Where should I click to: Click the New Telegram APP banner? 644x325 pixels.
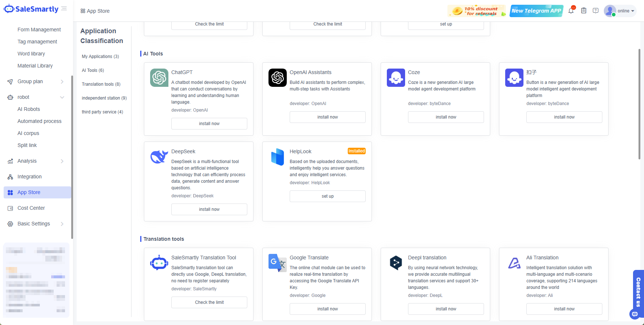(536, 11)
